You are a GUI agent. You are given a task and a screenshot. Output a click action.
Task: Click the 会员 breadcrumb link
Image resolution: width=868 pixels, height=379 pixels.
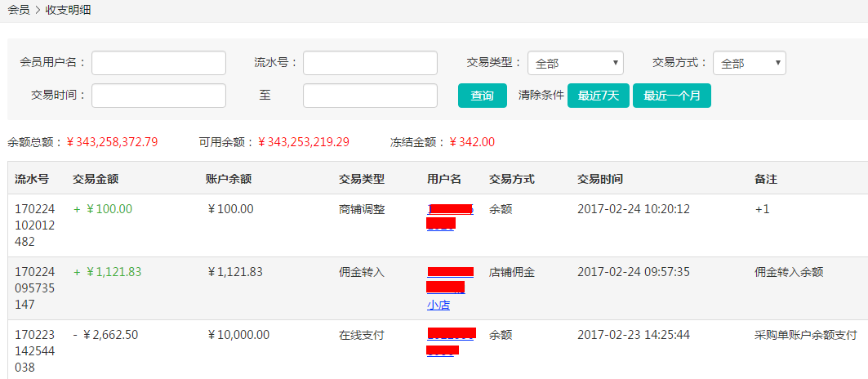[x=18, y=10]
